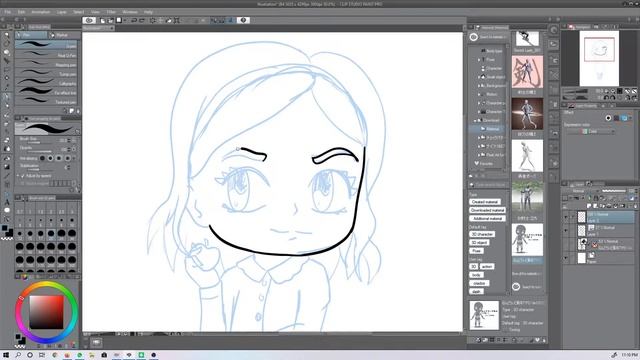
Task: Filter by Created material tag
Action: [484, 202]
